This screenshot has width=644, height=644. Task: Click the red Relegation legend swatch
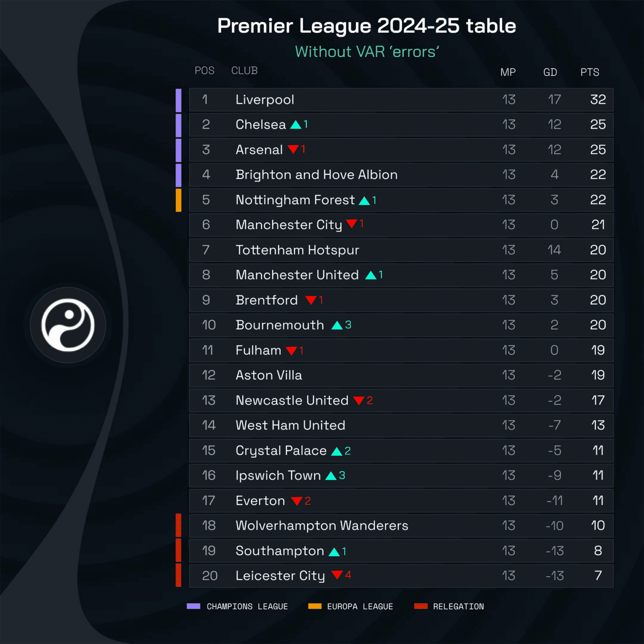tap(421, 606)
